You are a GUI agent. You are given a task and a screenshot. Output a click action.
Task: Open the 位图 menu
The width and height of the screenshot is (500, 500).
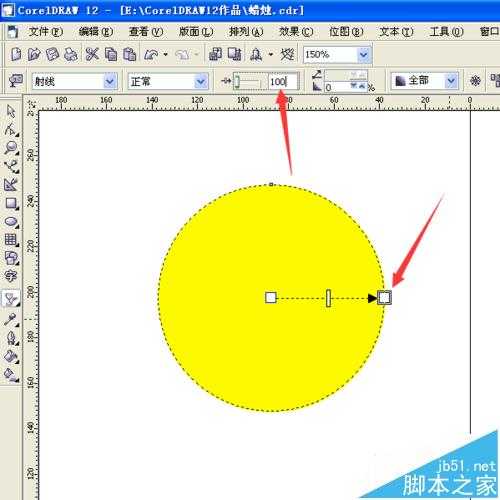346,32
